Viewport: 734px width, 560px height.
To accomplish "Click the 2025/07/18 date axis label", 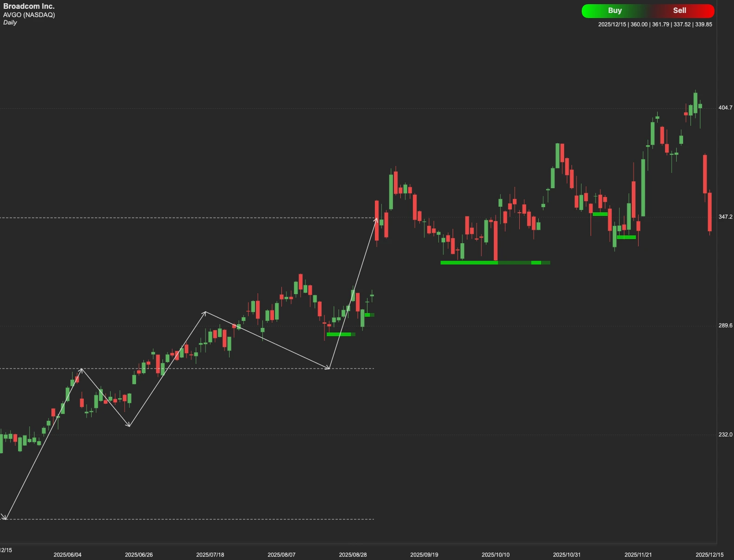I will pyautogui.click(x=210, y=555).
